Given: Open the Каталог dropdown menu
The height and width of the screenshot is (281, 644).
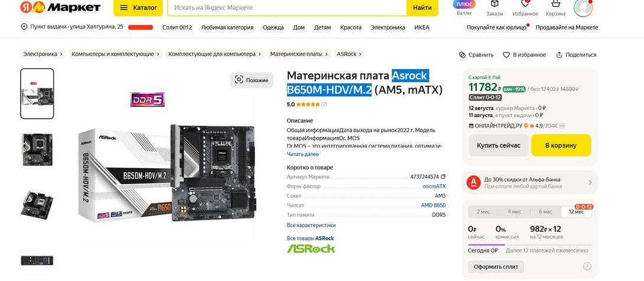Looking at the screenshot, I should (x=138, y=8).
